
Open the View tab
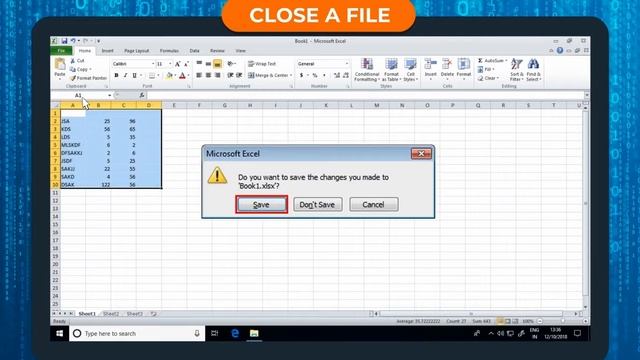[x=241, y=51]
